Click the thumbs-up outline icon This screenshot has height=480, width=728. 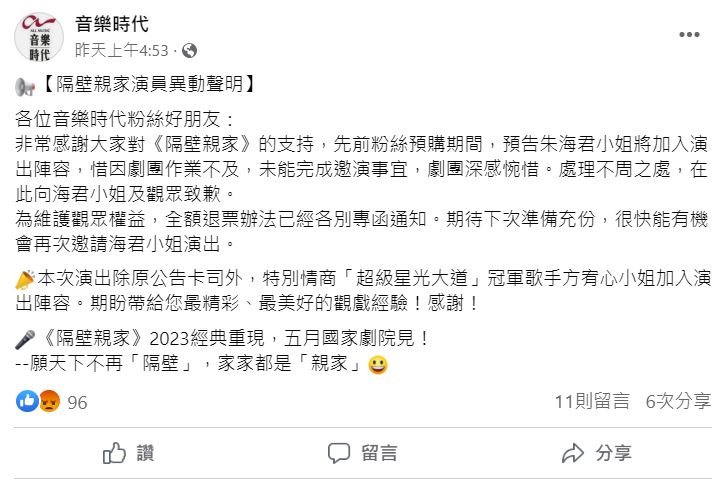click(x=114, y=453)
